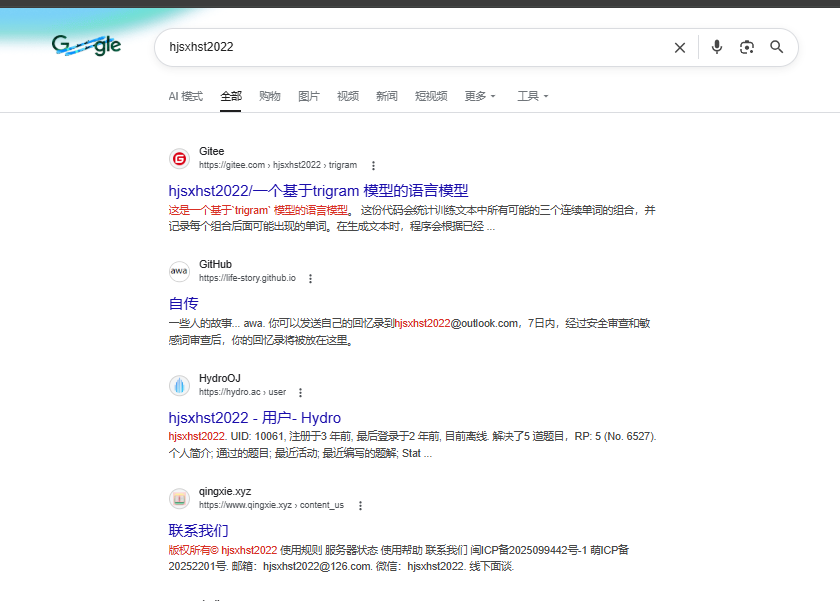Screen dimensions: 840x601
Task: Open more options for HydroOJ result
Action: click(x=300, y=392)
